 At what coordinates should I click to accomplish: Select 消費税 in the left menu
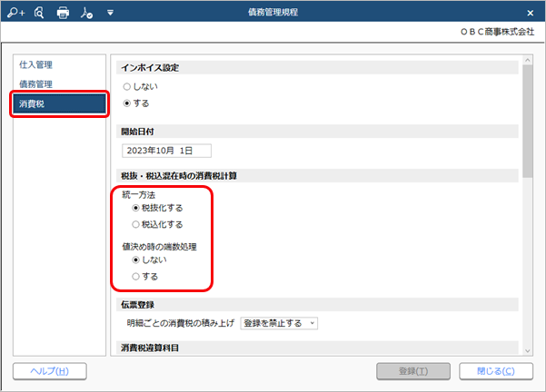click(60, 104)
